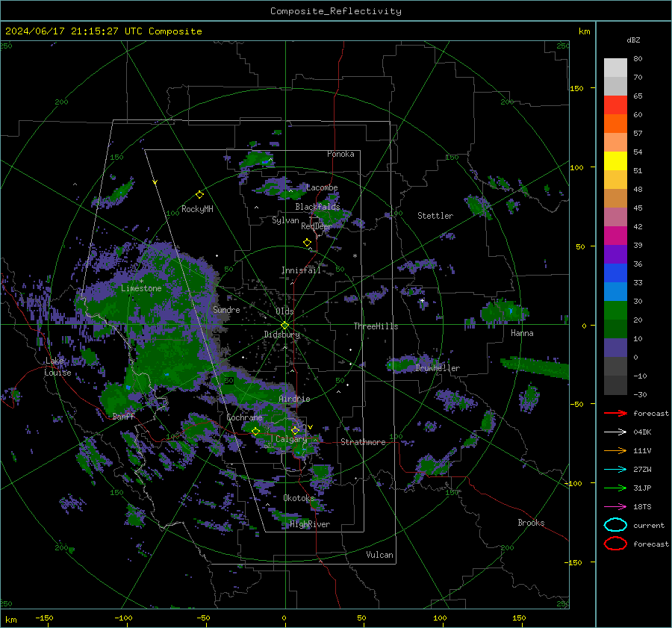Select the purple swatch between 10 and 0

click(615, 348)
